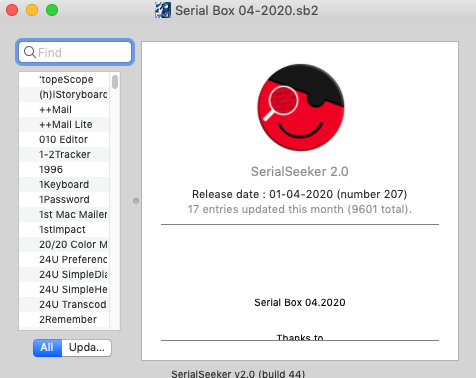Switch to the All filter tab

[x=47, y=348]
